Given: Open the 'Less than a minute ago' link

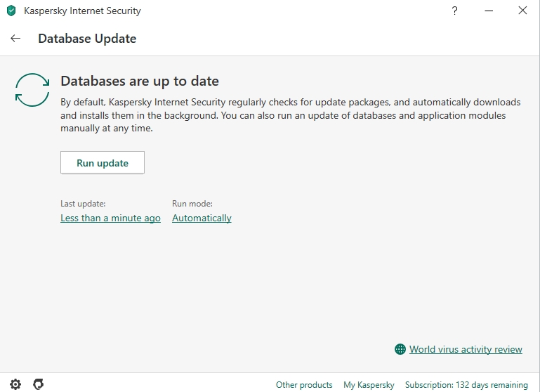Looking at the screenshot, I should (x=110, y=218).
